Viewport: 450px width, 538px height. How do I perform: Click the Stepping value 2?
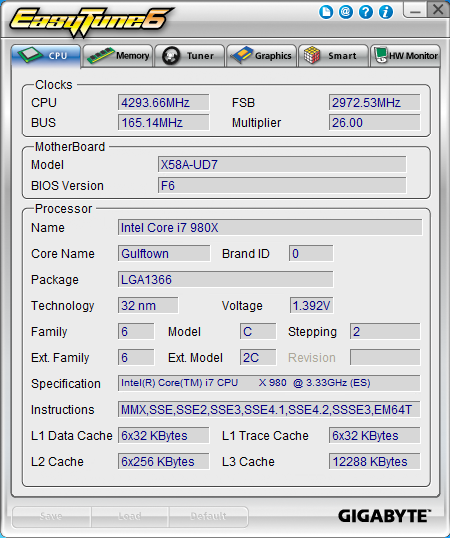coord(385,331)
